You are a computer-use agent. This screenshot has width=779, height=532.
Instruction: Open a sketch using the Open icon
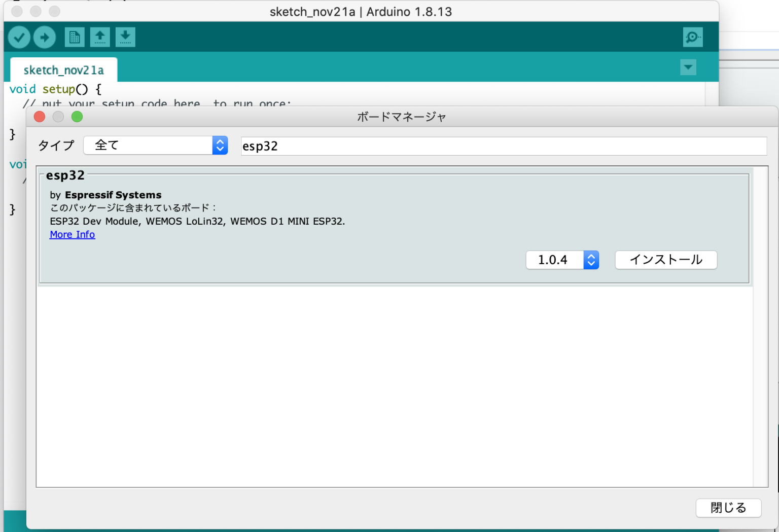coord(100,37)
